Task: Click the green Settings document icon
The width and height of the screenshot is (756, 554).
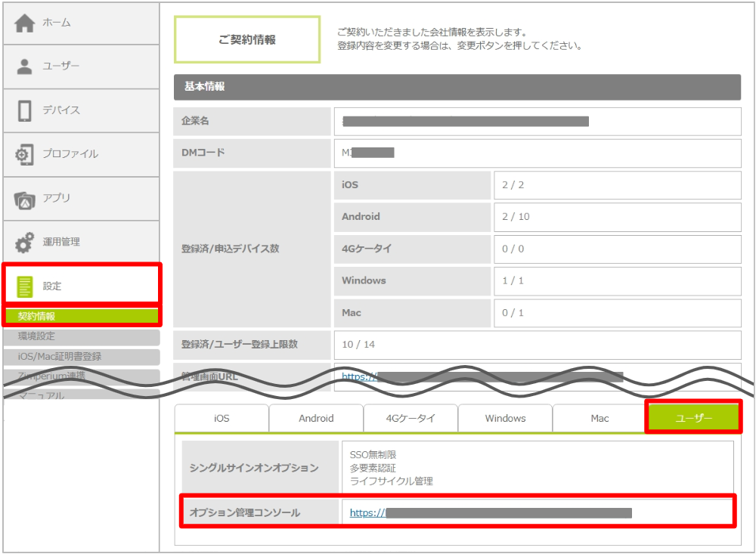Action: [25, 286]
